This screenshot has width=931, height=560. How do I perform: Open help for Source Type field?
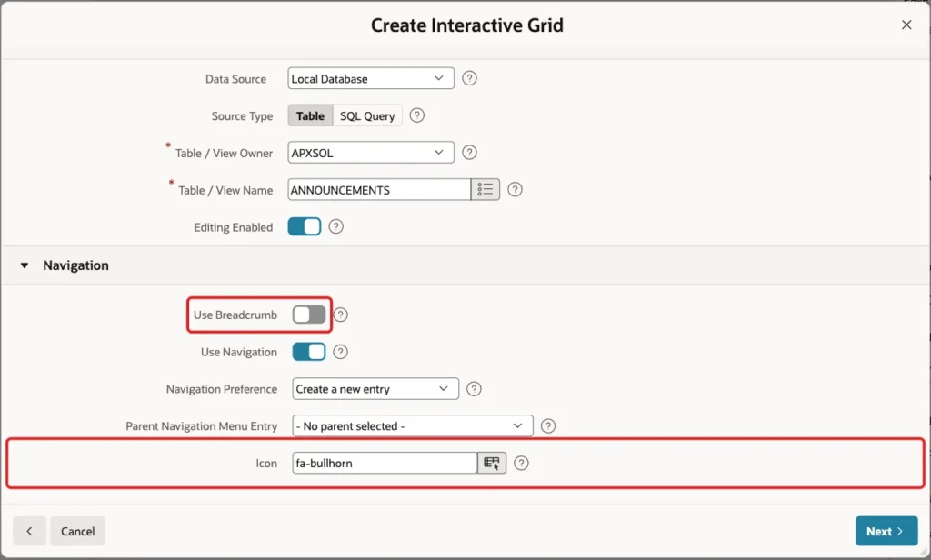(416, 115)
